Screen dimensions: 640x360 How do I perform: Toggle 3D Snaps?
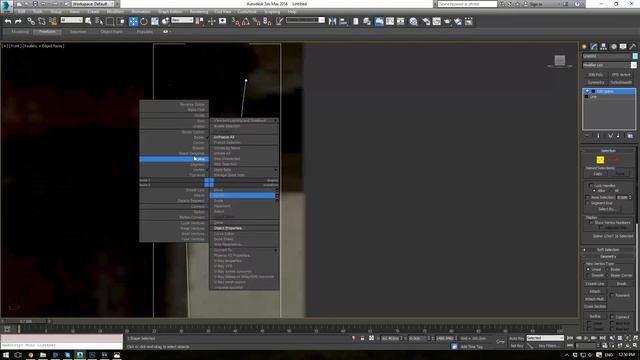tap(235, 21)
